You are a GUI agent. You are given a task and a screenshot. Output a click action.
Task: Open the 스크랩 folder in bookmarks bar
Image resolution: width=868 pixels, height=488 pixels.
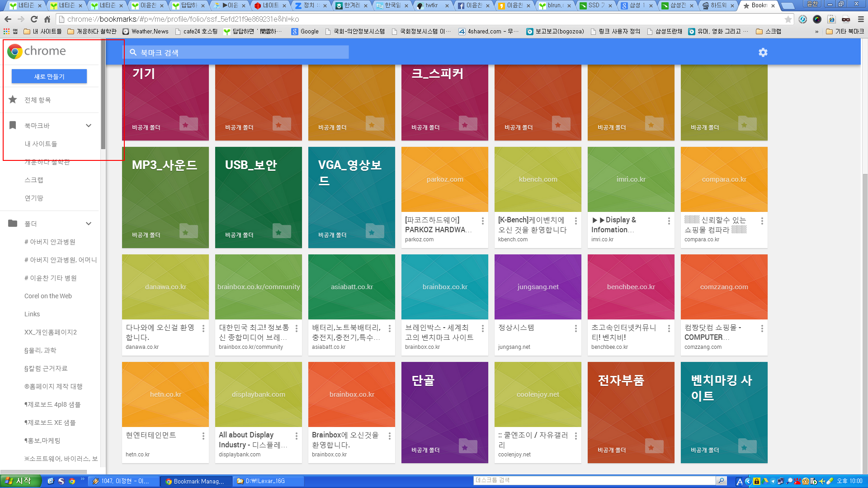(x=768, y=31)
